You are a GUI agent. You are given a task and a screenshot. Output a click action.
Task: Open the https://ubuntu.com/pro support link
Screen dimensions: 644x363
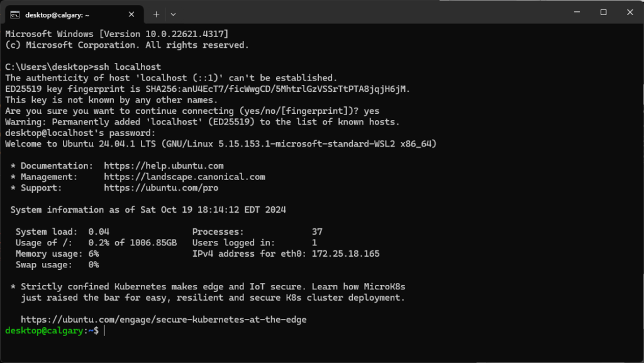coord(161,188)
